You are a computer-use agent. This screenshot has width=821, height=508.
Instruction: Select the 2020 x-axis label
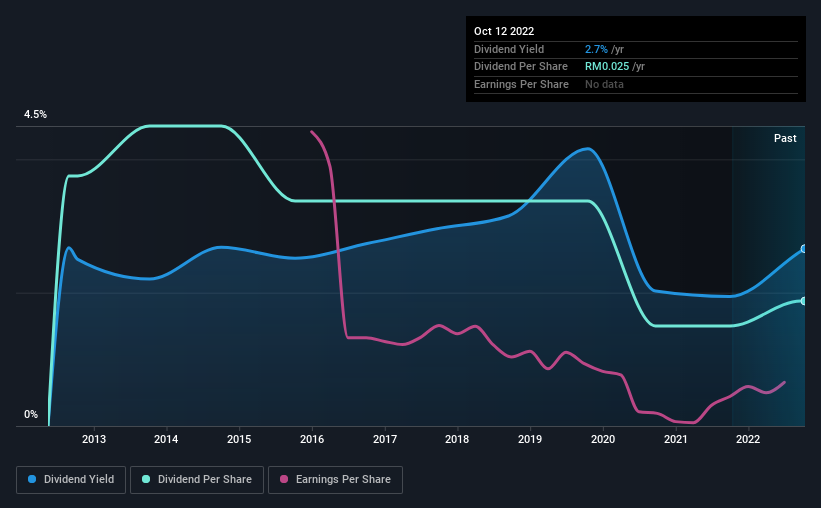[603, 439]
